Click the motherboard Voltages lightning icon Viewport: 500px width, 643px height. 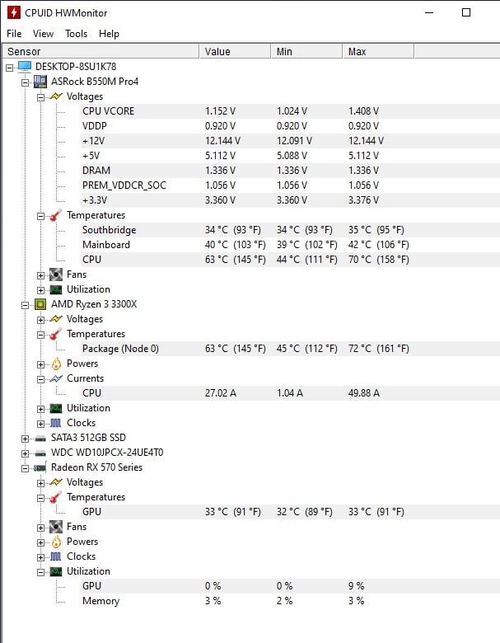click(x=56, y=96)
